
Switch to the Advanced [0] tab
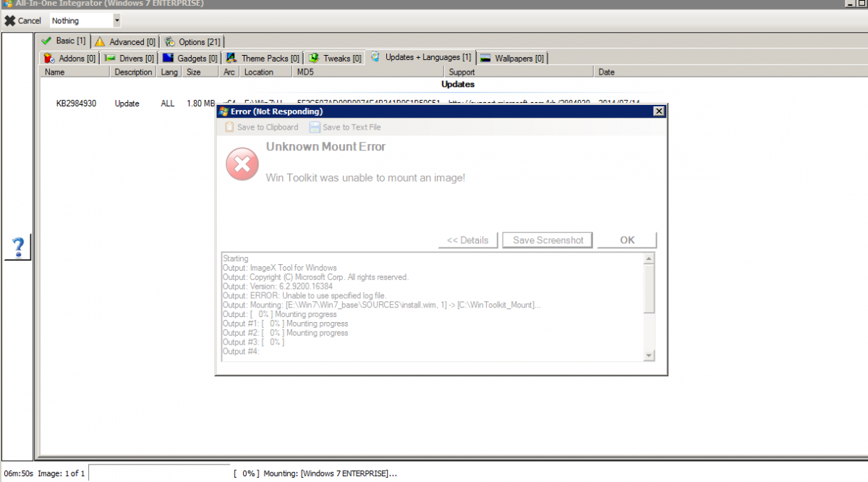[x=124, y=42]
